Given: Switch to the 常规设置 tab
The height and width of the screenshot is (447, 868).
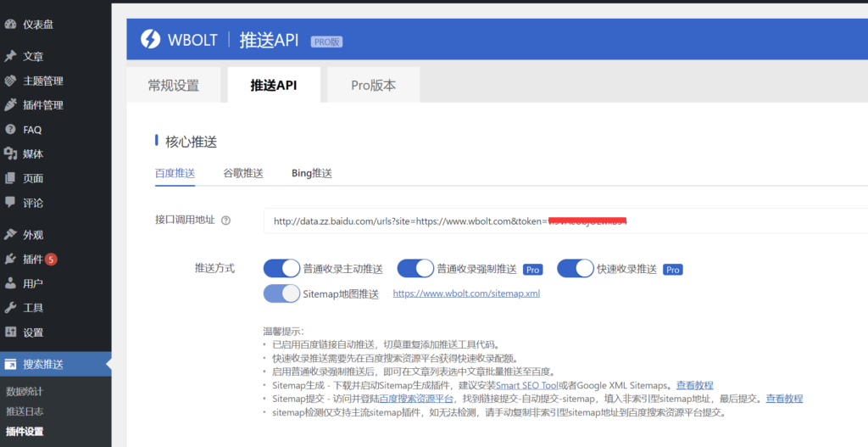Looking at the screenshot, I should tap(173, 86).
